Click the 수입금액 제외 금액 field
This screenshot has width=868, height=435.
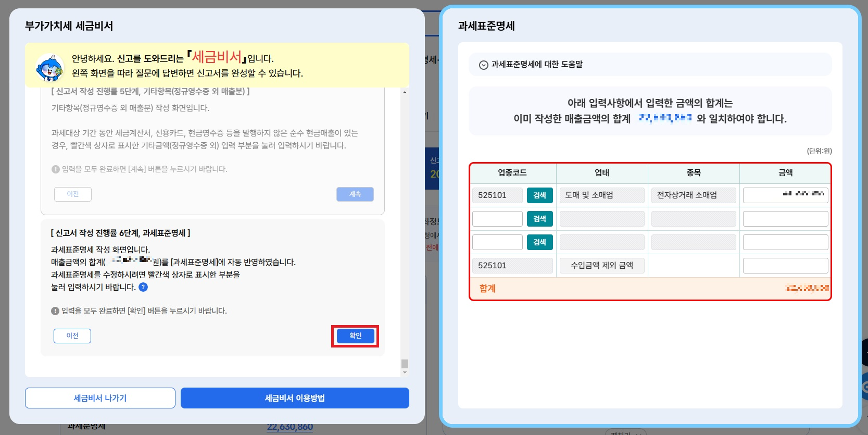point(602,266)
